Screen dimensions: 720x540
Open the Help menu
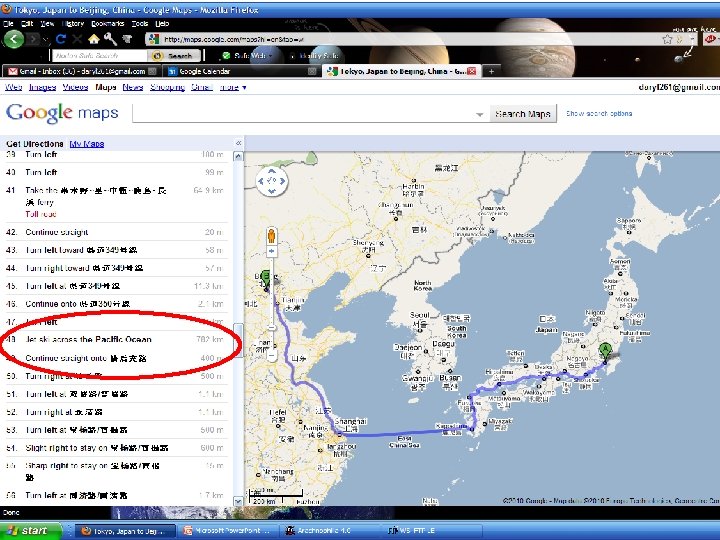point(162,23)
